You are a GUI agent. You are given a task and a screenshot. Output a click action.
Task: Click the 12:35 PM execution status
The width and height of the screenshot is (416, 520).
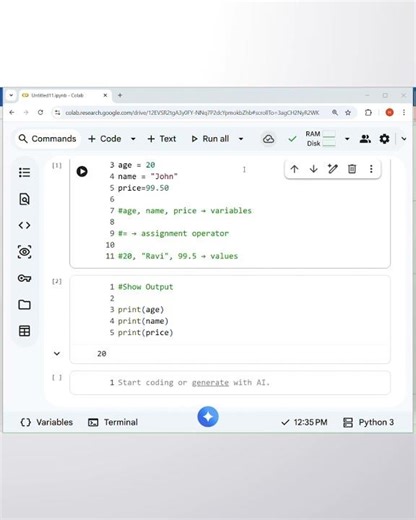point(304,422)
